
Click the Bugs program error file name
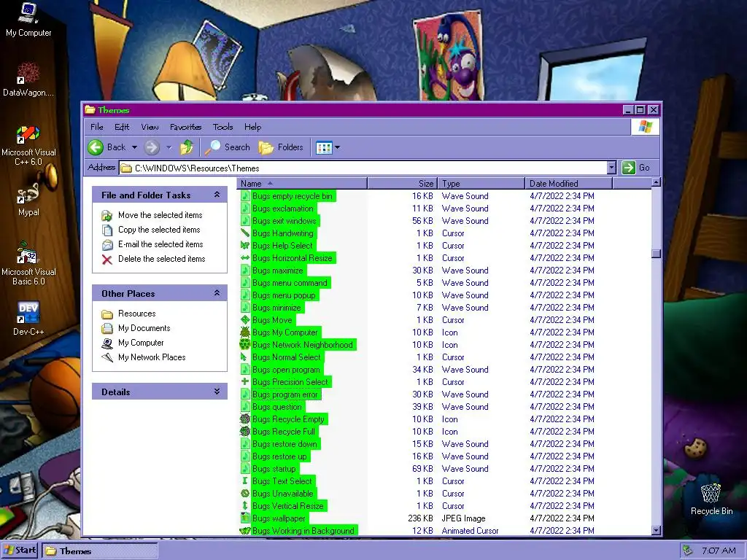click(285, 394)
